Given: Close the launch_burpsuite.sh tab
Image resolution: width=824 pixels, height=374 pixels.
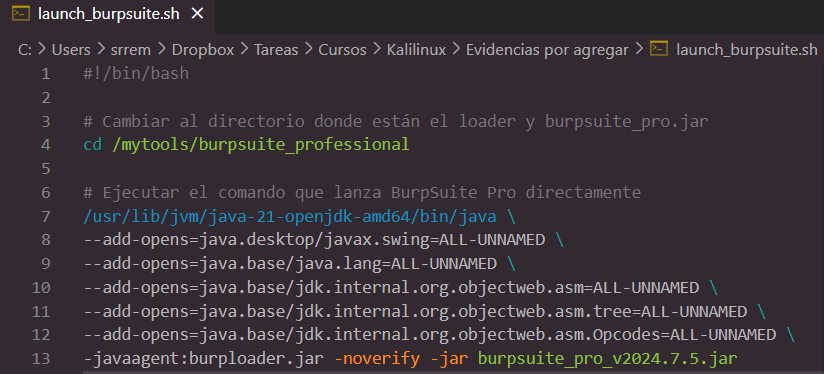Looking at the screenshot, I should [x=197, y=14].
